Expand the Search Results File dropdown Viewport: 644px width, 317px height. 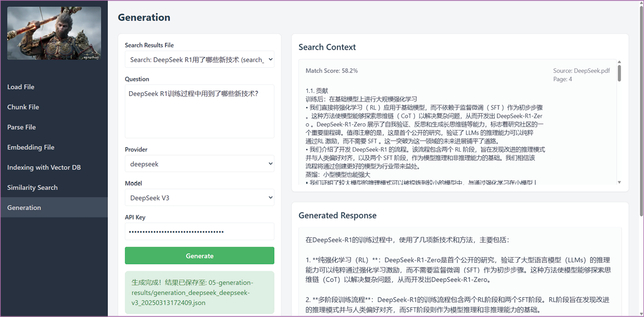[199, 59]
